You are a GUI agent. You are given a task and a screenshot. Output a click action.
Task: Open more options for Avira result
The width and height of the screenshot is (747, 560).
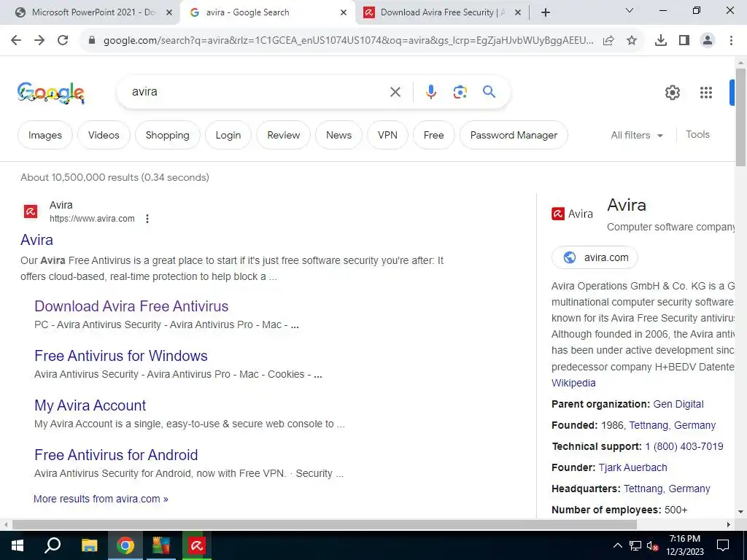coord(147,219)
